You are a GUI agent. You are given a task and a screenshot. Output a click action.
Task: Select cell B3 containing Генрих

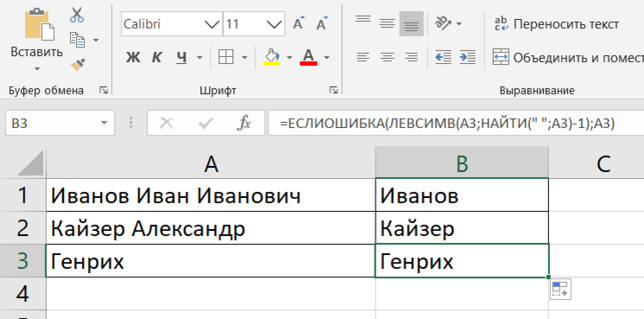tap(462, 260)
